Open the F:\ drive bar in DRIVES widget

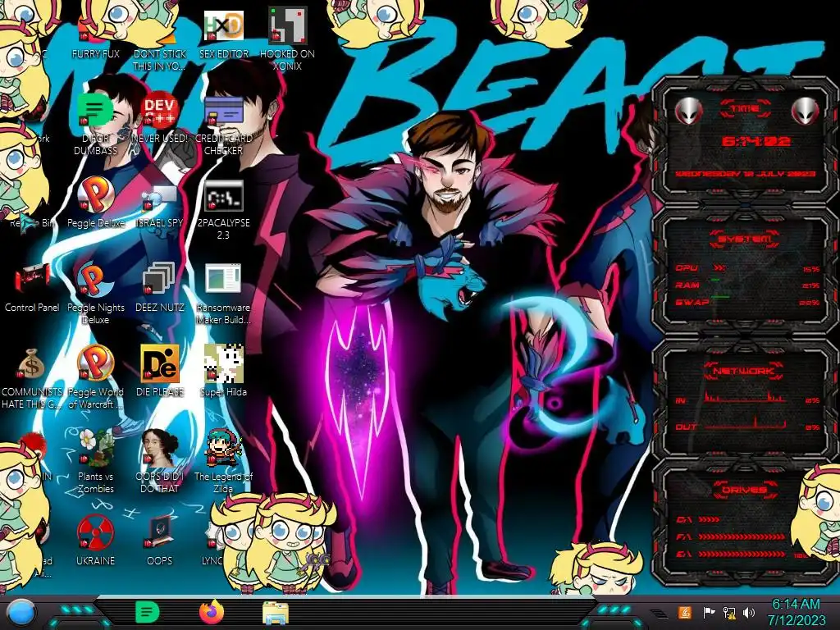(742, 536)
